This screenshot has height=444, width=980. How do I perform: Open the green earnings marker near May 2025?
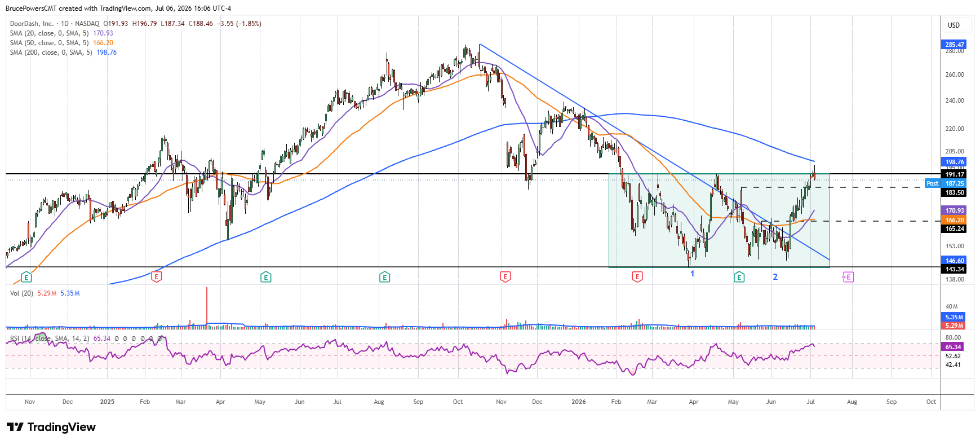coord(266,277)
